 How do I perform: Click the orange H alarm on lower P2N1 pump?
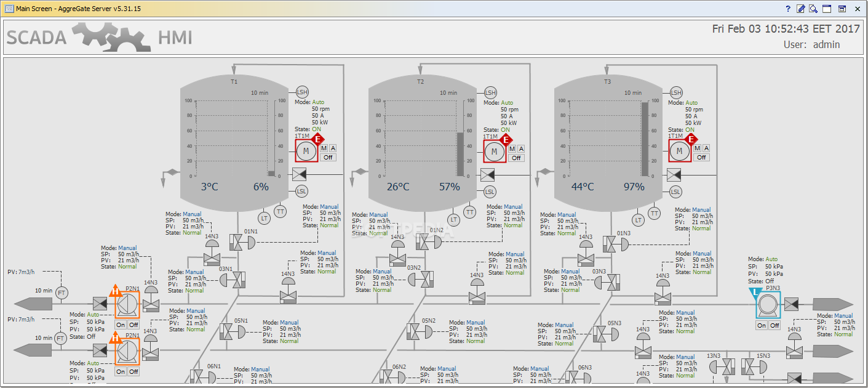pos(114,337)
